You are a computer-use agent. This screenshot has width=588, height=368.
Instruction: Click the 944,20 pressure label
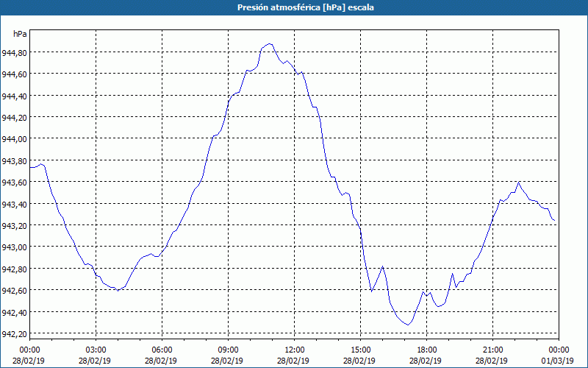(14, 118)
